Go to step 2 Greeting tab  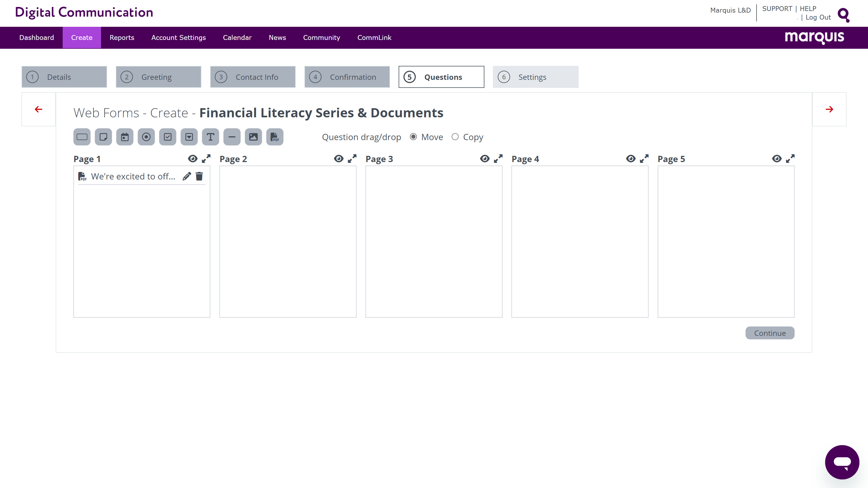click(158, 77)
